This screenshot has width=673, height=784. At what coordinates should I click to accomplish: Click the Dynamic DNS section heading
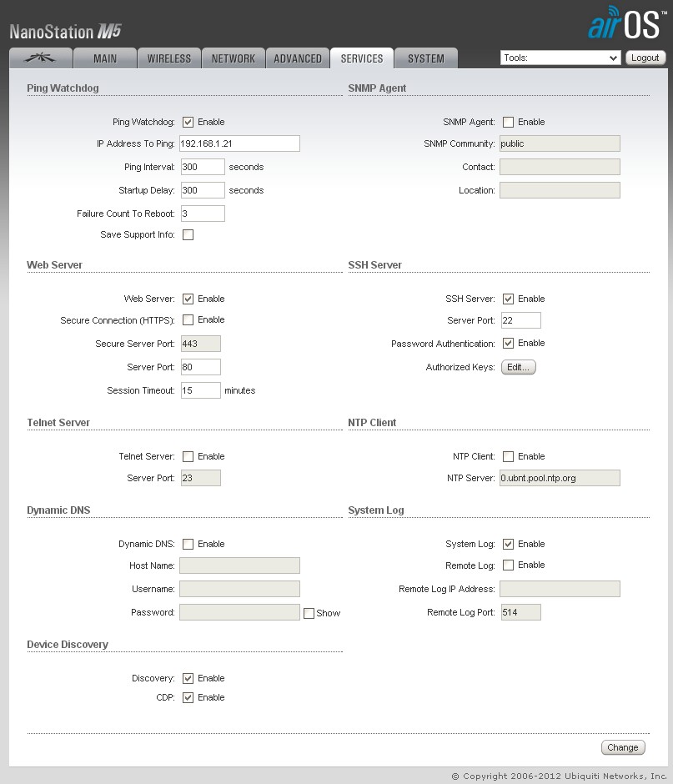coord(58,510)
